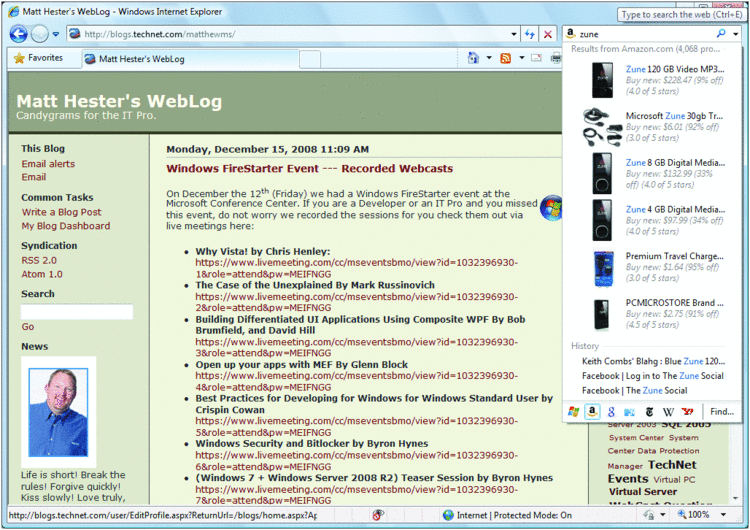Viewport: 750px width, 530px height.
Task: Switch to Live Search provider icon
Action: coord(574,411)
